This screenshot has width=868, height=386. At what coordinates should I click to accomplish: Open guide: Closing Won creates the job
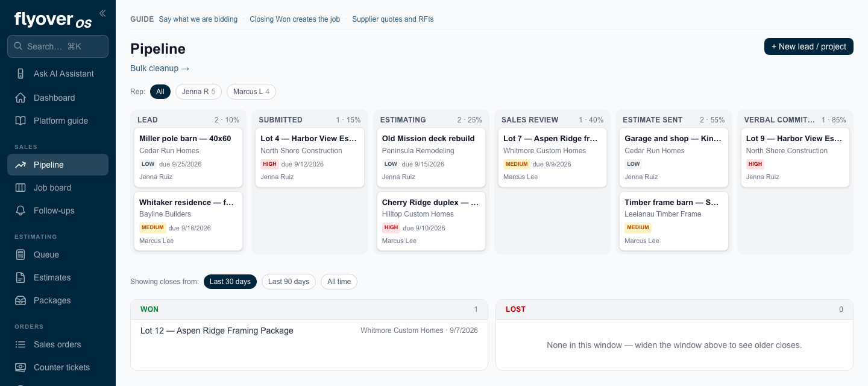pos(295,19)
